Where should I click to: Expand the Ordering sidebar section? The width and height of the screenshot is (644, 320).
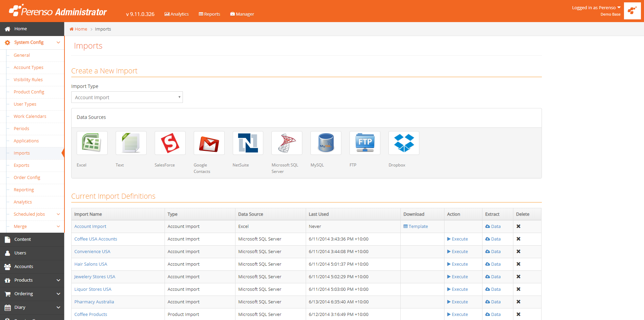tap(32, 294)
